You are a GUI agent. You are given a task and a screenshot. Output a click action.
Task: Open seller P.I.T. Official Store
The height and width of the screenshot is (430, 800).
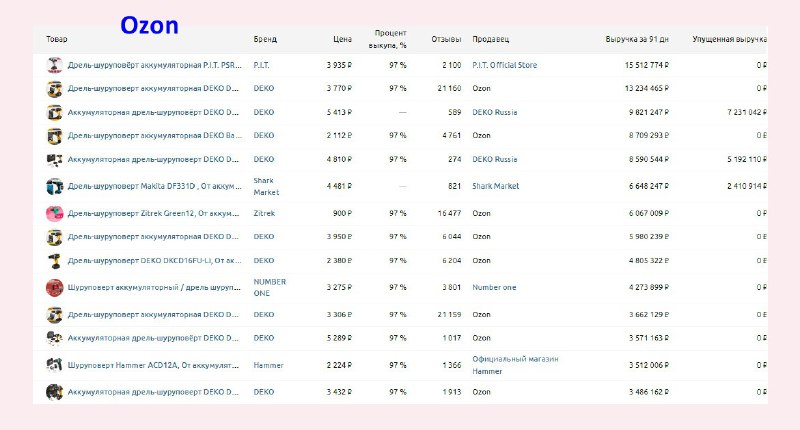pyautogui.click(x=505, y=65)
